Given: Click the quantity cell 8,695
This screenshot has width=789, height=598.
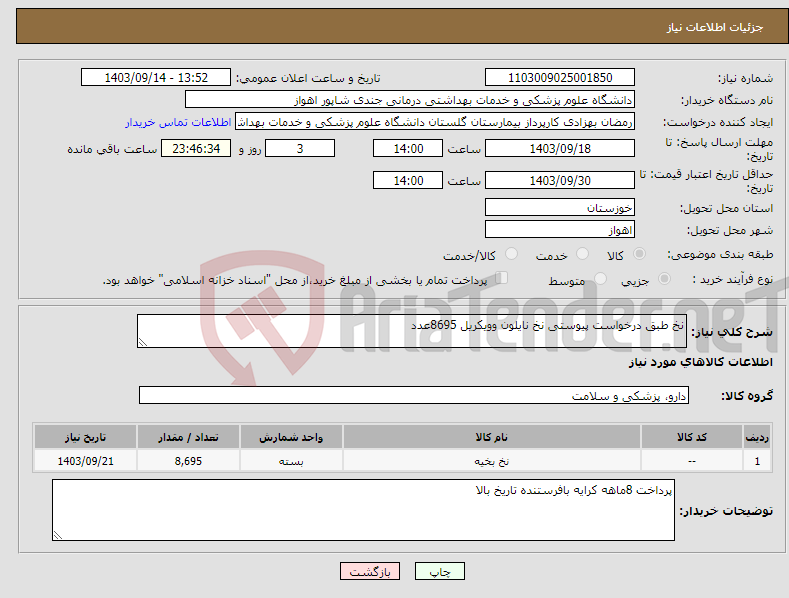Looking at the screenshot, I should (188, 461).
